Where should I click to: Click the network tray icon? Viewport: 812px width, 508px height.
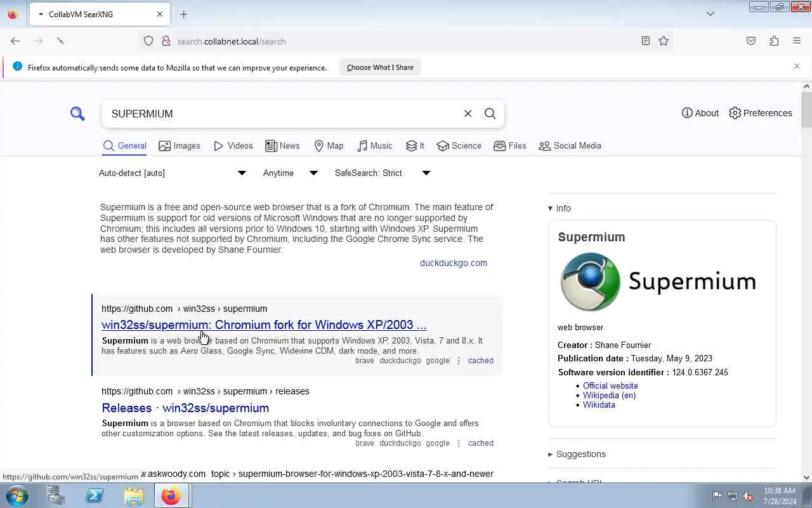point(733,496)
